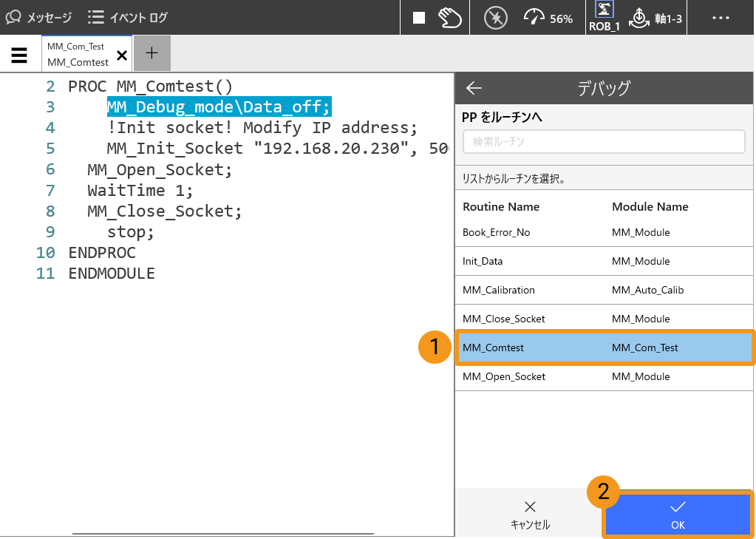Adjust the 56% speed indicator
Image resolution: width=756 pixels, height=539 pixels.
[x=548, y=18]
